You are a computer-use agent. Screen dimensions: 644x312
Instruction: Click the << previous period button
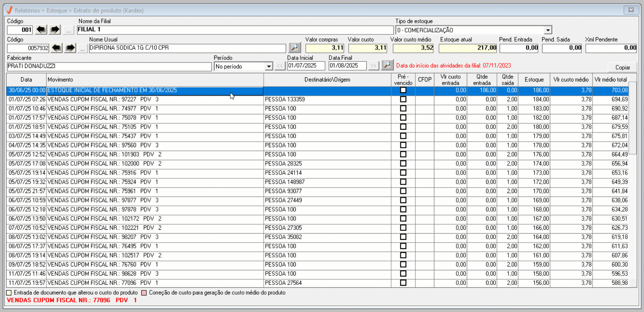(280, 66)
